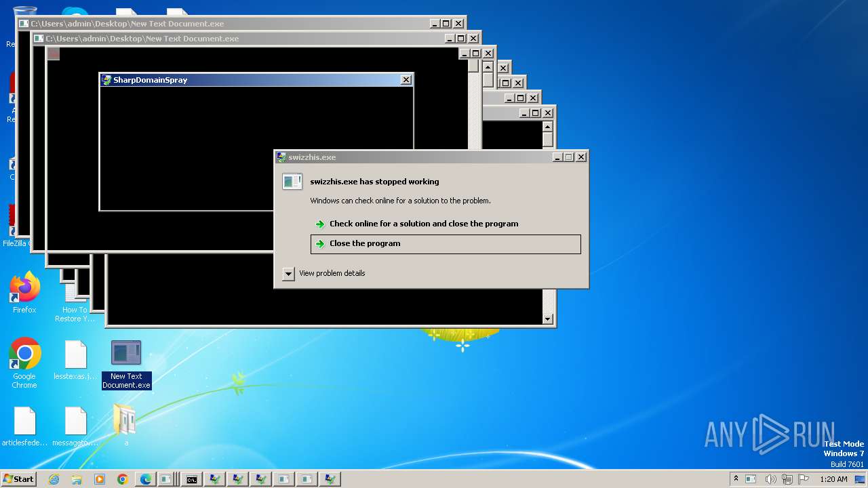Open the Action Center flag icon
Image resolution: width=868 pixels, height=488 pixels.
(804, 479)
